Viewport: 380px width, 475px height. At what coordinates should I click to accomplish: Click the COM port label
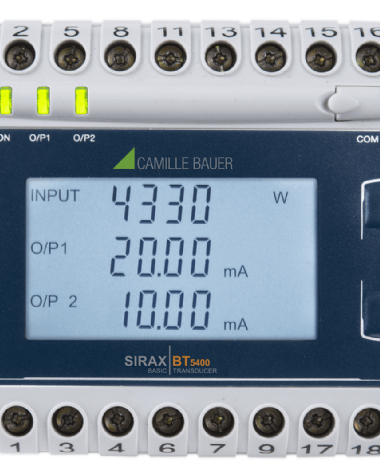[x=367, y=139]
